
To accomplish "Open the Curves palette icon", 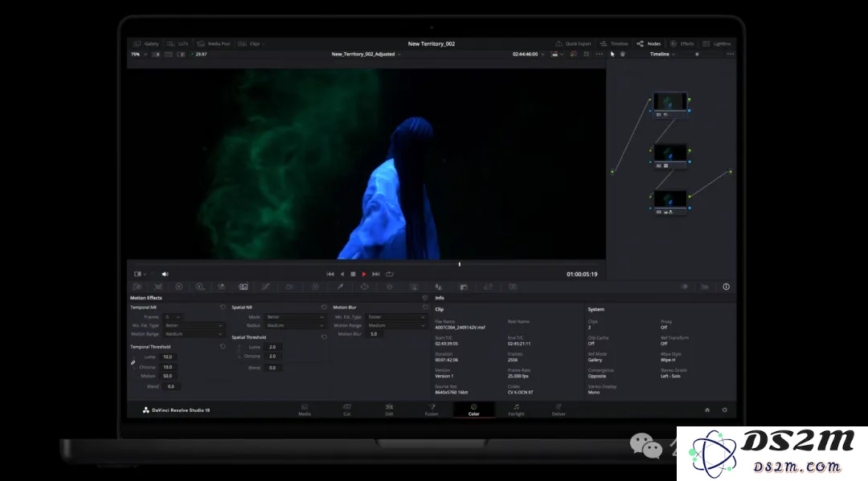I will click(266, 287).
